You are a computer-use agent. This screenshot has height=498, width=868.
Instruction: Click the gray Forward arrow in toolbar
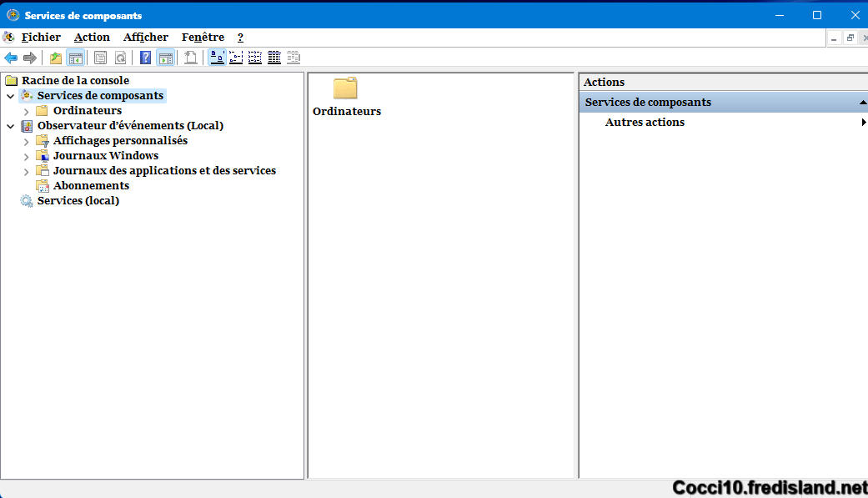pos(30,58)
